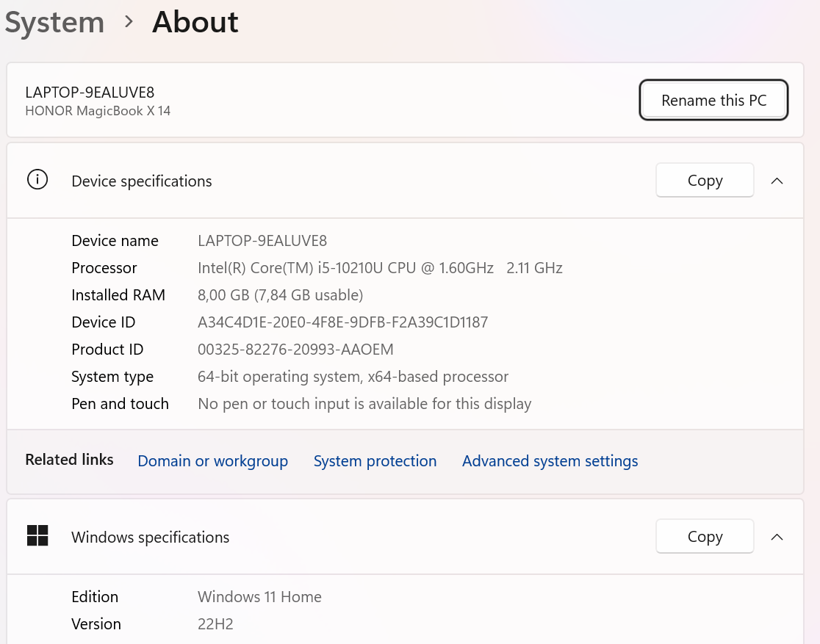
Task: Select the No pen or touch input text
Action: pyautogui.click(x=364, y=404)
